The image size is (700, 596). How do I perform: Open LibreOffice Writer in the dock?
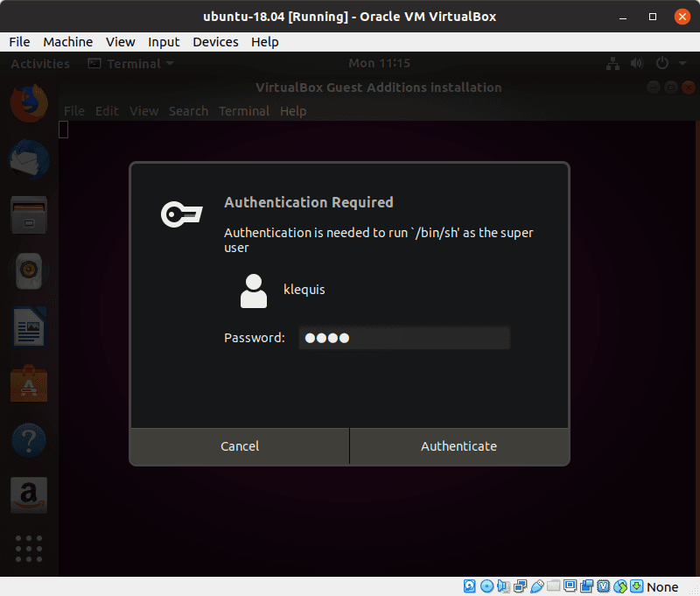click(x=29, y=326)
